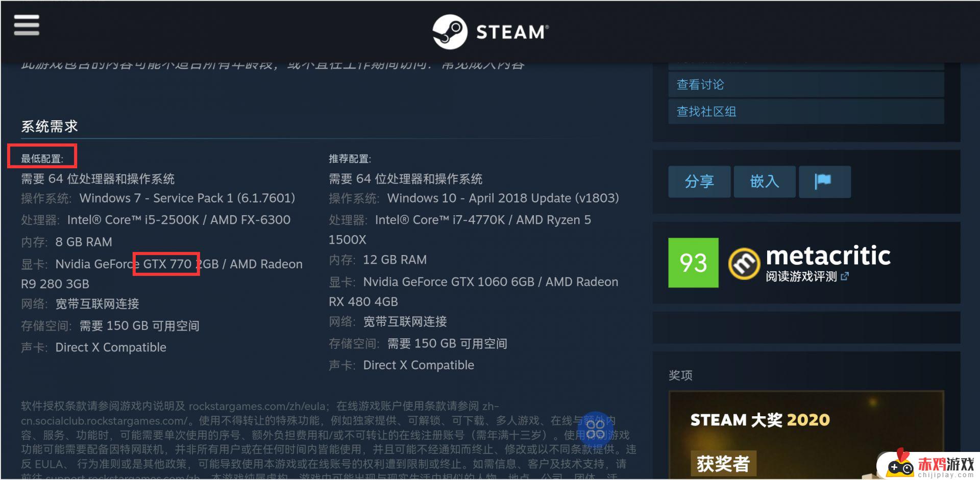Image resolution: width=980 pixels, height=480 pixels.
Task: Open 阅读游戏评测 link
Action: pyautogui.click(x=801, y=276)
